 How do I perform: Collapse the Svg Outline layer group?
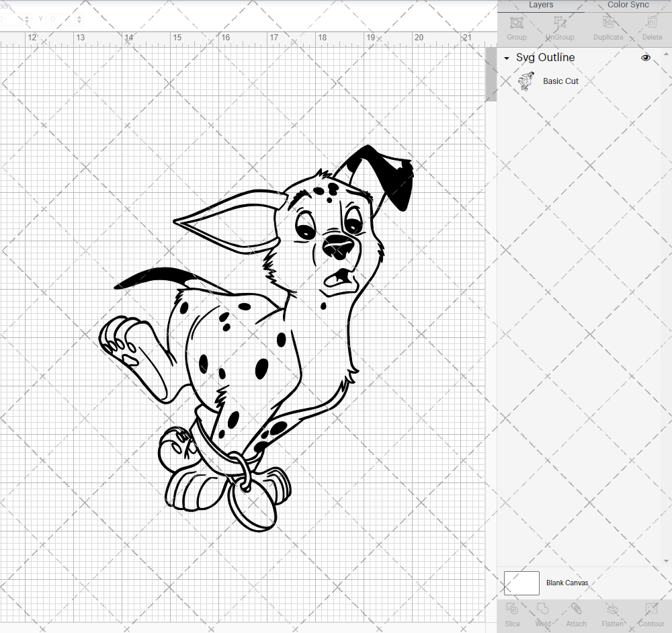point(507,58)
